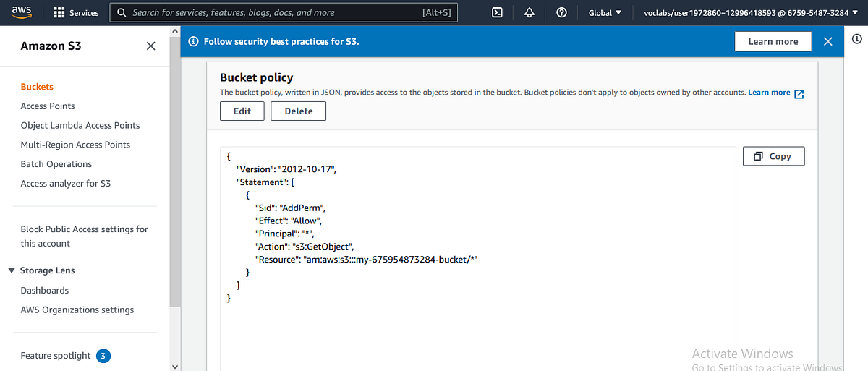Open Access Points page
This screenshot has height=371, width=868.
pyautogui.click(x=48, y=106)
